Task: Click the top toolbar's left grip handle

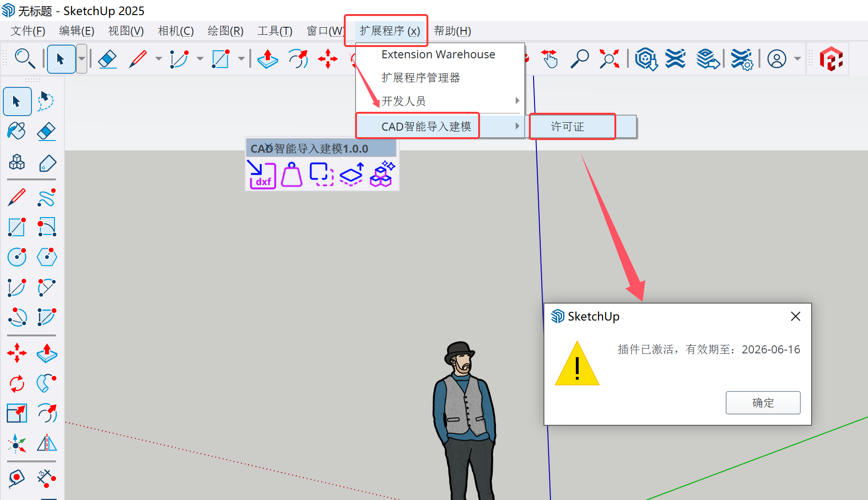Action: point(5,59)
